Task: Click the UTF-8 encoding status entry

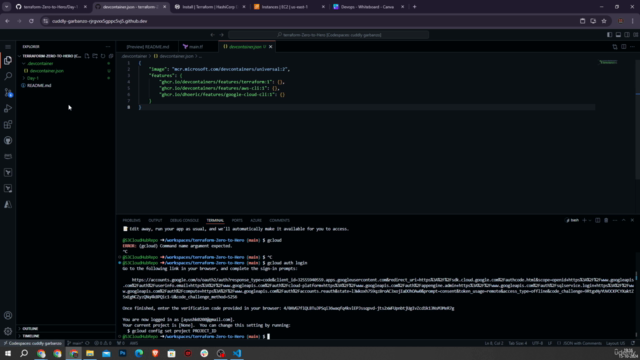Action: (x=538, y=343)
